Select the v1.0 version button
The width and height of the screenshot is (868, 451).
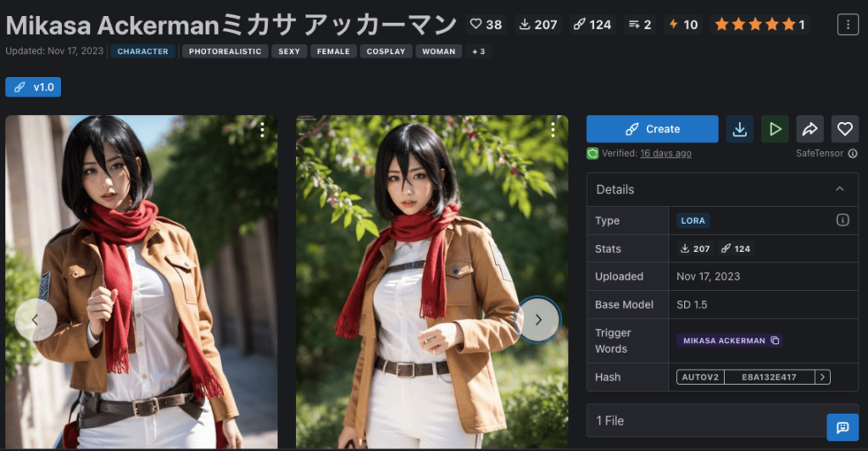33,86
